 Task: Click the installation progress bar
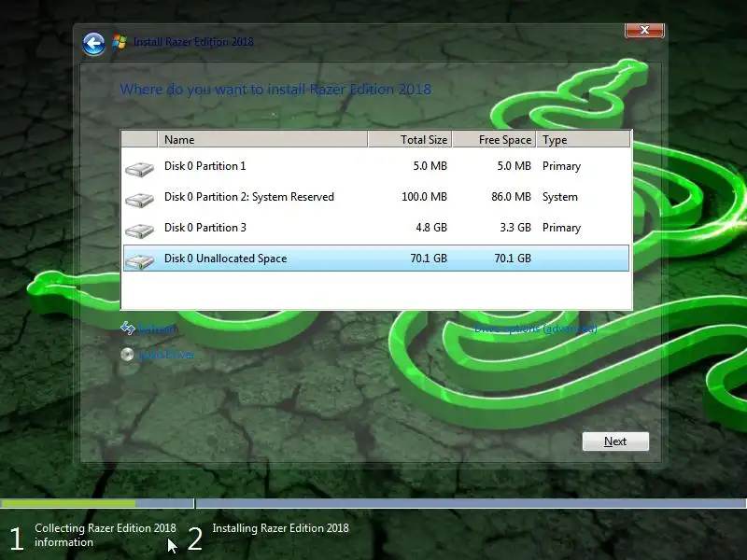click(x=373, y=503)
